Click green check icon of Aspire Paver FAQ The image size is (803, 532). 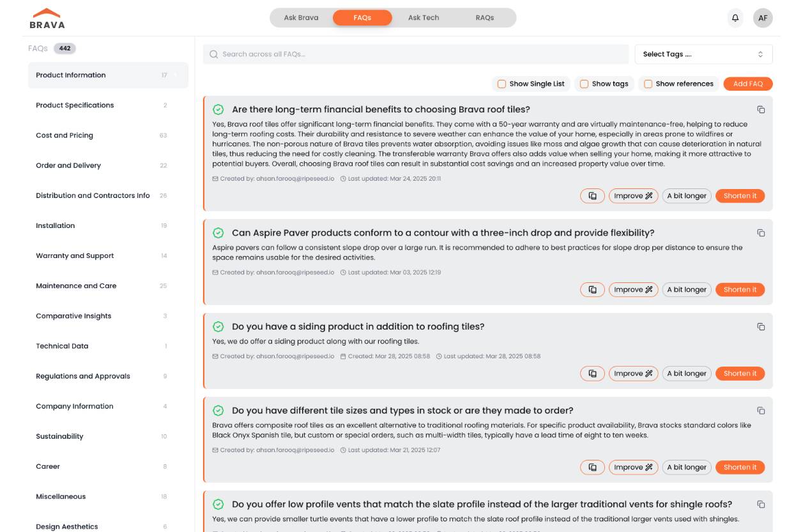click(218, 232)
